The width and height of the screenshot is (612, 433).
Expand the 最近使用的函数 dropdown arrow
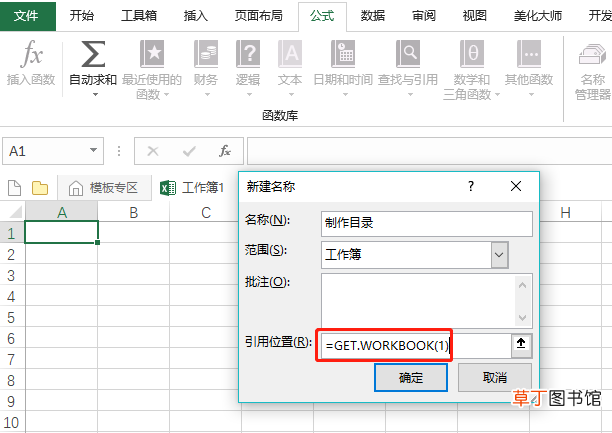(x=167, y=94)
